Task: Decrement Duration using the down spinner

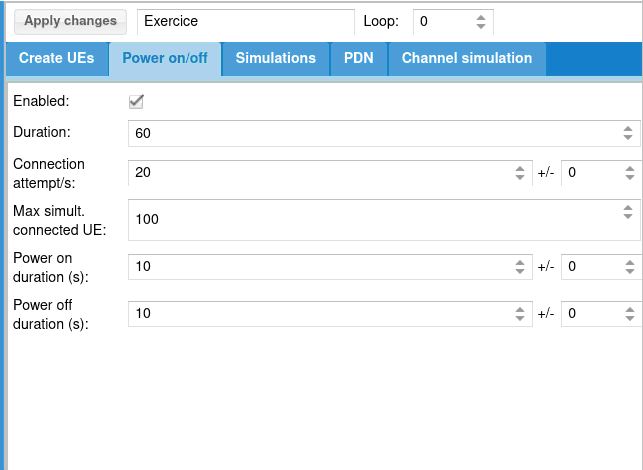Action: (628, 137)
